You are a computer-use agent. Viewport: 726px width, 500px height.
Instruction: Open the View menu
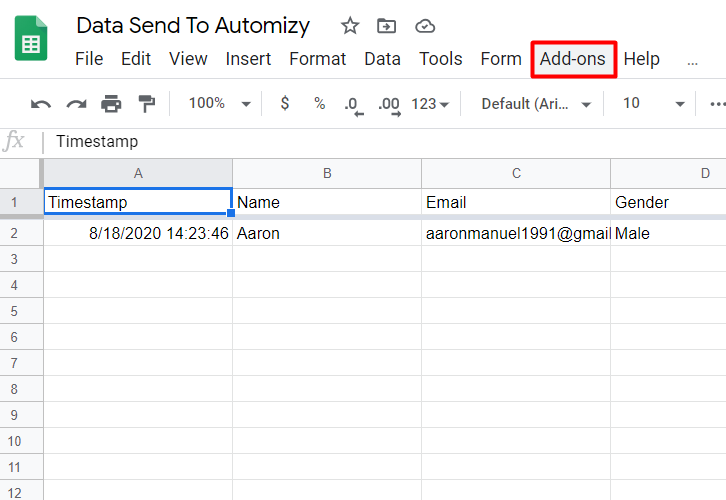coord(188,59)
